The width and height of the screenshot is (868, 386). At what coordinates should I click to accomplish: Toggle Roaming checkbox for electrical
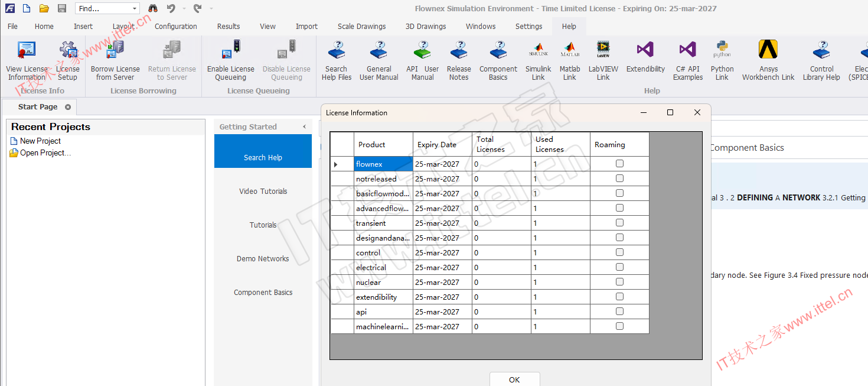point(619,267)
